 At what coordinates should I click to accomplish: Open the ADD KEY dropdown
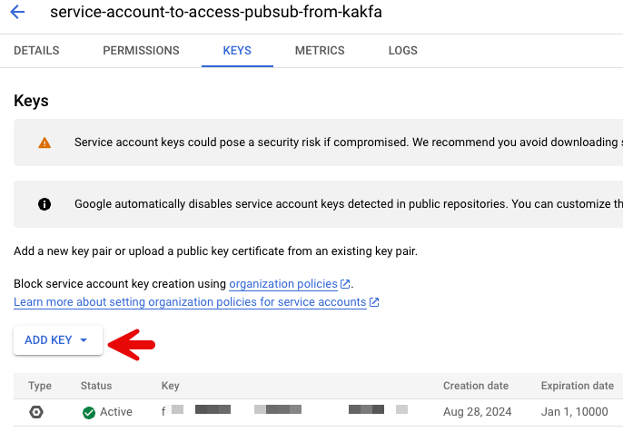58,340
